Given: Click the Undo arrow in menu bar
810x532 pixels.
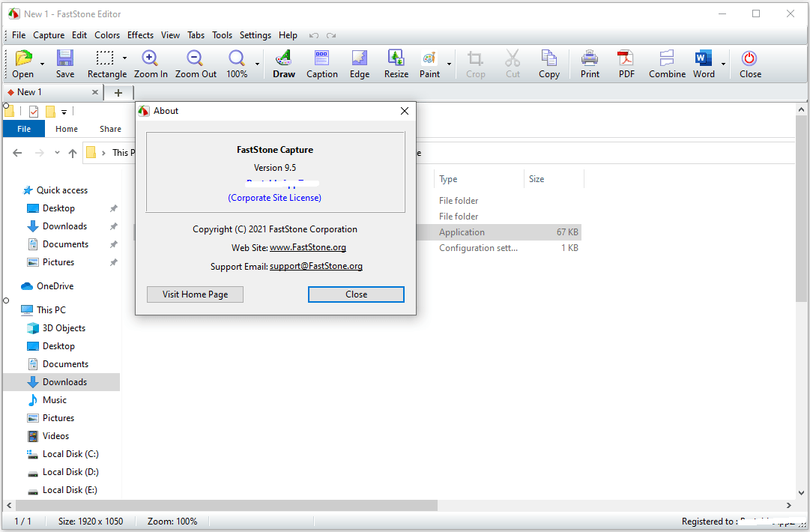Looking at the screenshot, I should click(313, 36).
